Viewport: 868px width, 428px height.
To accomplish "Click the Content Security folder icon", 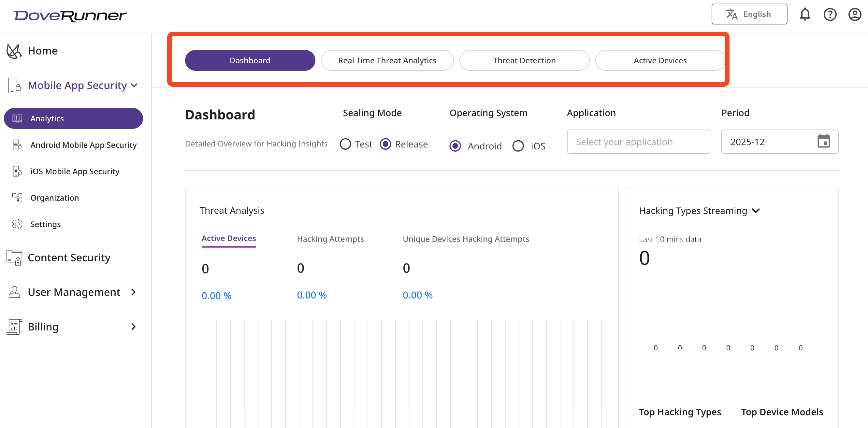I will [x=14, y=258].
